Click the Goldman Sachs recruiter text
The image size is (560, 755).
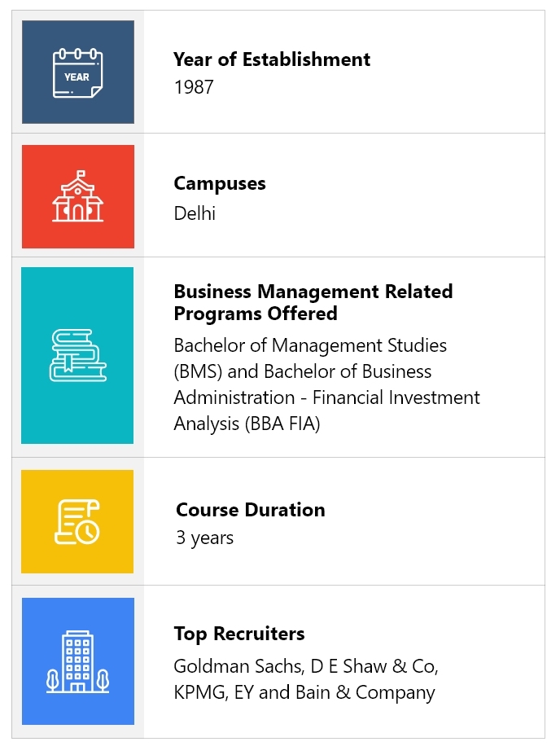[238, 666]
